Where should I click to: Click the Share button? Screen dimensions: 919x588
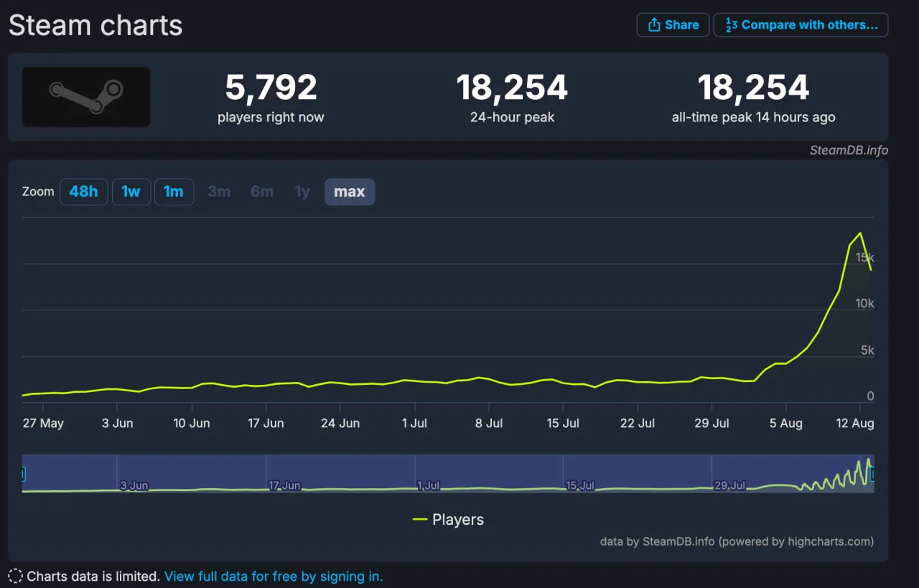673,24
